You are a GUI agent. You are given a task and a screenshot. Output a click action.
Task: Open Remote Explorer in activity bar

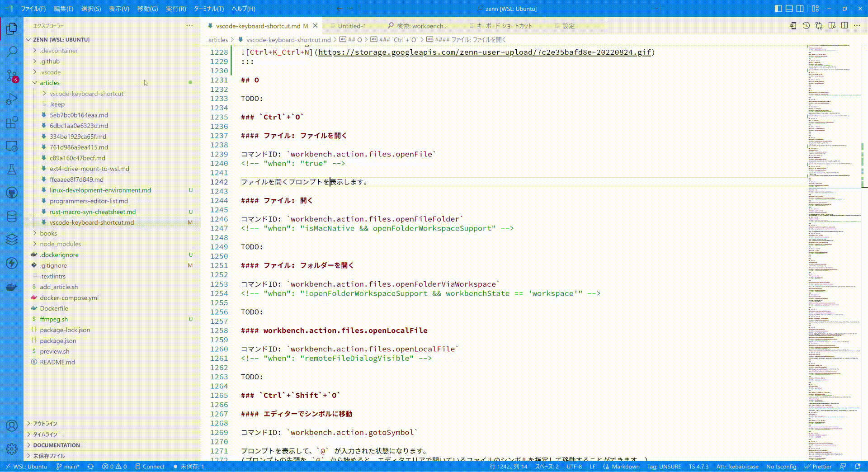tap(12, 146)
